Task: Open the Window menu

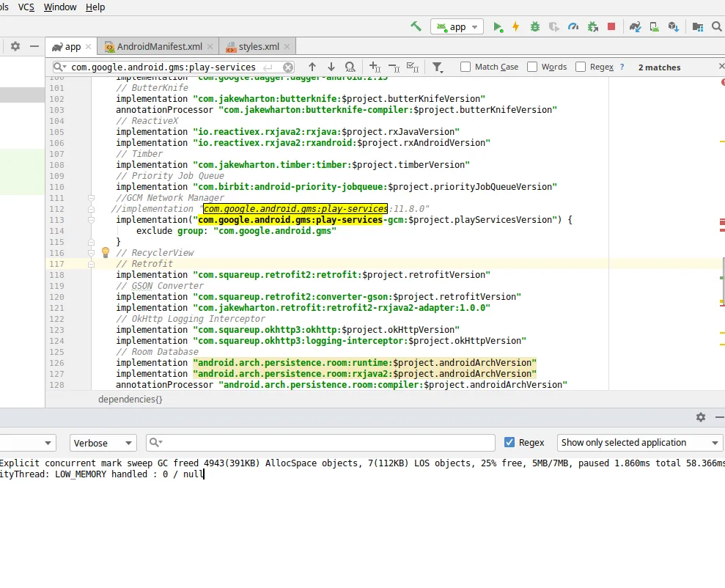Action: 60,7
